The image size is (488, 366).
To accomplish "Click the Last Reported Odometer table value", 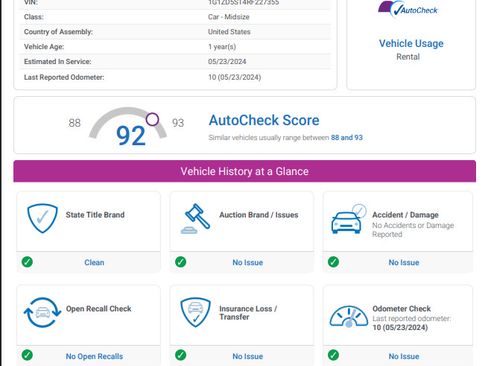I will (x=235, y=77).
